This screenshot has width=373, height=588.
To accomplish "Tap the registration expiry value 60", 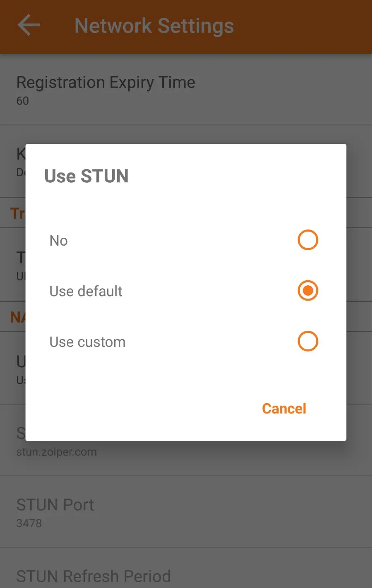I will pos(23,101).
